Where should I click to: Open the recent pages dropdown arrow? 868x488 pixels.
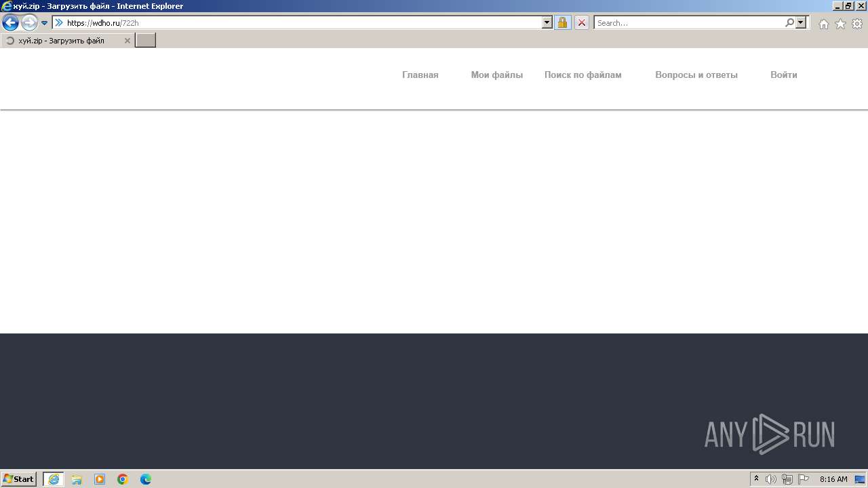coord(45,23)
